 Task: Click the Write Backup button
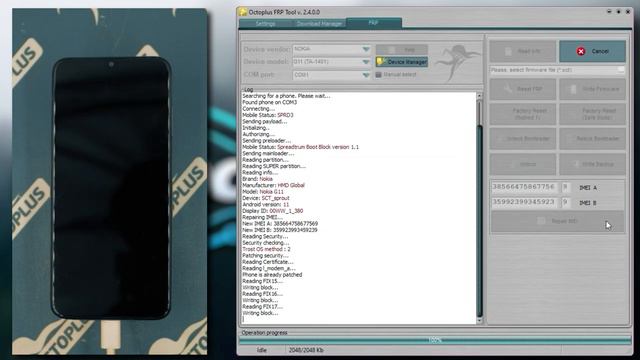(x=592, y=164)
